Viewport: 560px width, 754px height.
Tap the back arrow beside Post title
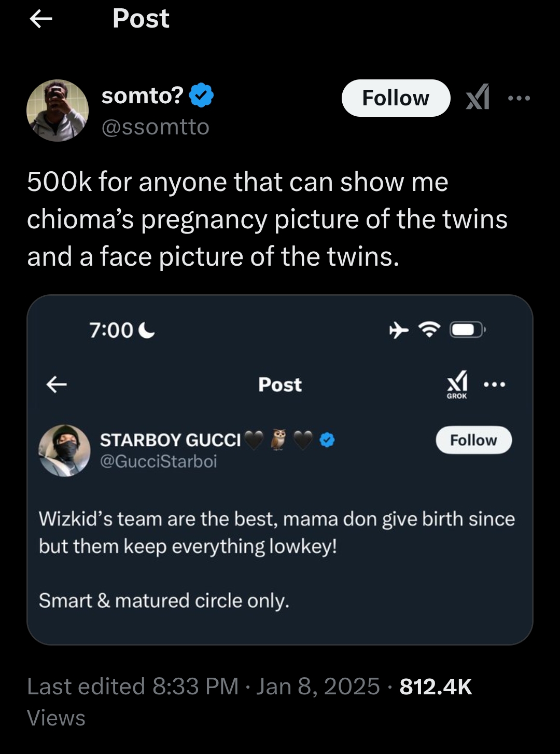[41, 19]
